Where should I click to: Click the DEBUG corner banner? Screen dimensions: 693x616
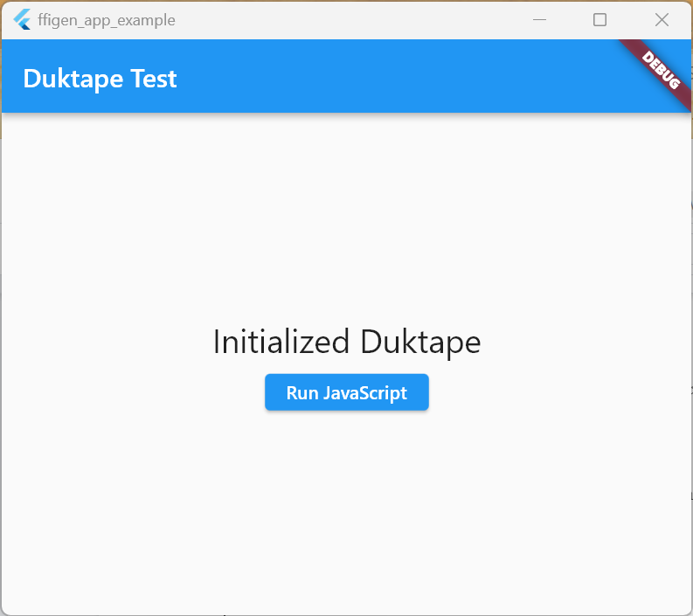[661, 70]
